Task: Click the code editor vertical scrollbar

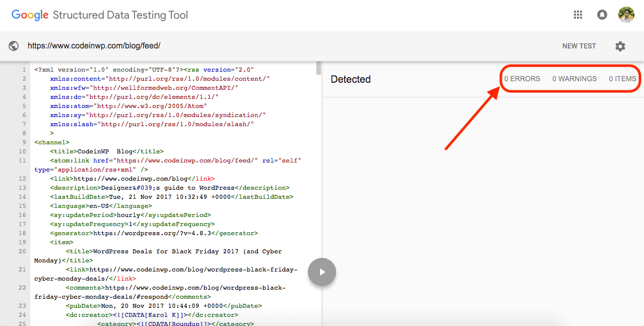Action: (x=318, y=68)
